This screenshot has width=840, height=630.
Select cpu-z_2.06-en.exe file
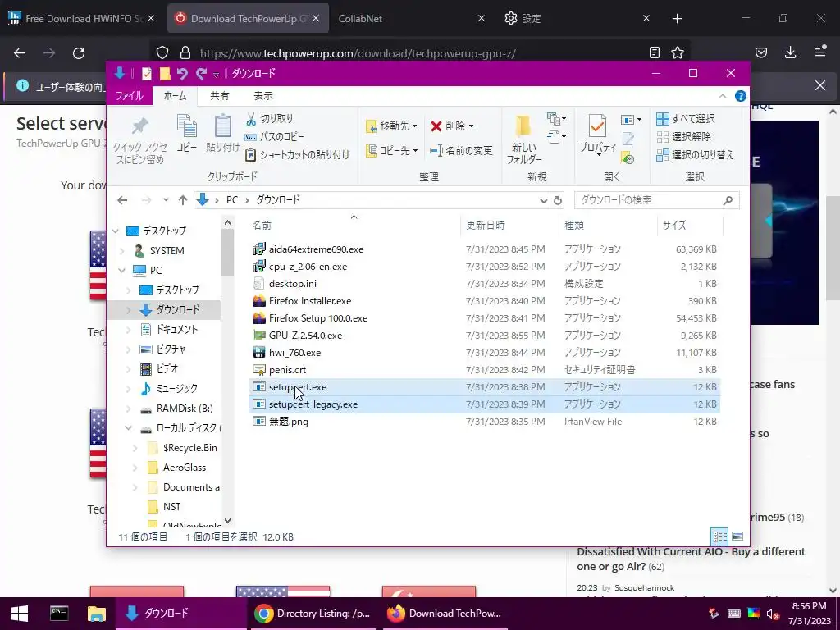[484, 267]
